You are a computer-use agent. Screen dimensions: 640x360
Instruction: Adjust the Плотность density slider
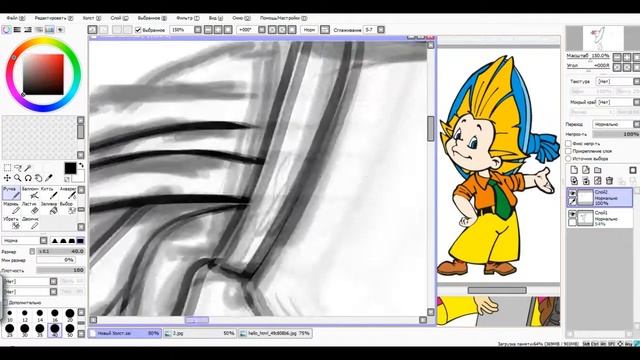[60, 270]
